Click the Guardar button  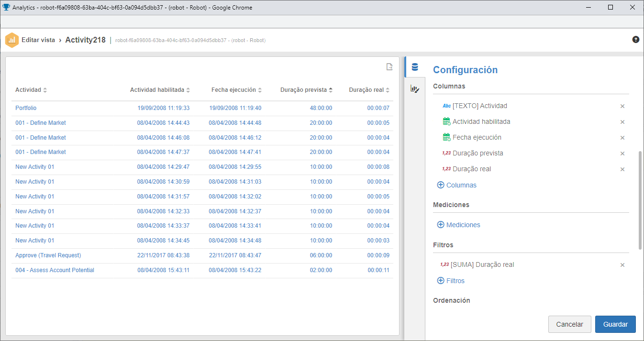click(615, 324)
